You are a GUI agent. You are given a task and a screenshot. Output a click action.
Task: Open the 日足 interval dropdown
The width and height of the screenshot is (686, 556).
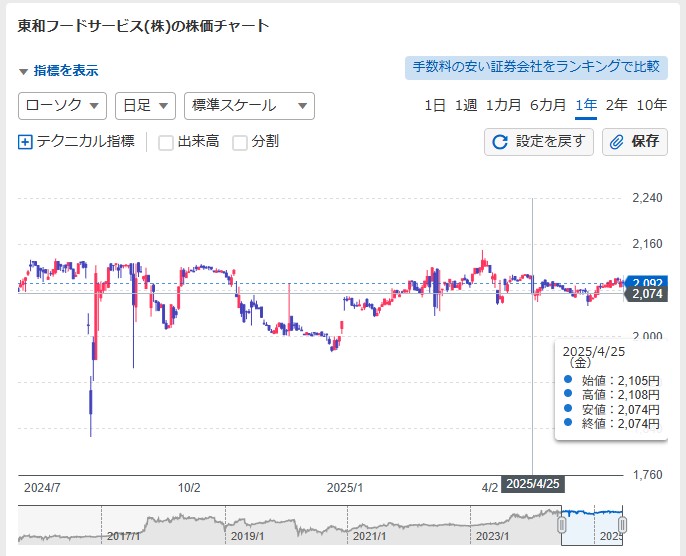pyautogui.click(x=145, y=106)
